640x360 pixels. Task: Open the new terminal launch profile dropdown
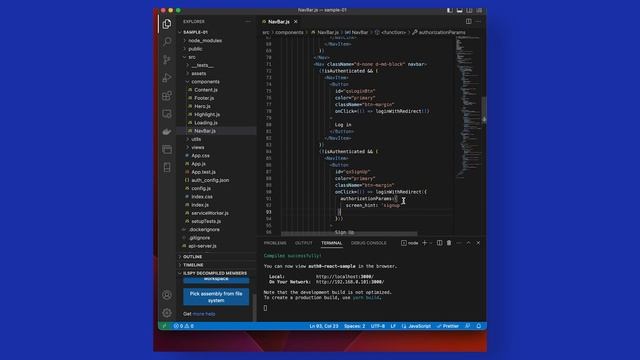[431, 243]
